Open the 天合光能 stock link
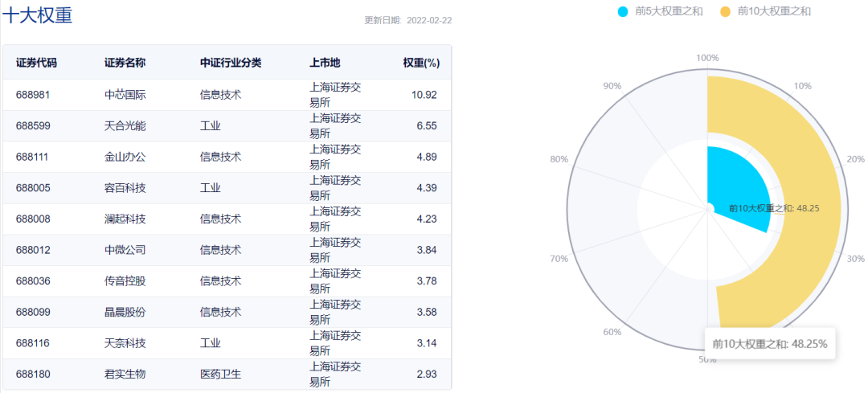This screenshot has height=393, width=868. click(x=125, y=125)
